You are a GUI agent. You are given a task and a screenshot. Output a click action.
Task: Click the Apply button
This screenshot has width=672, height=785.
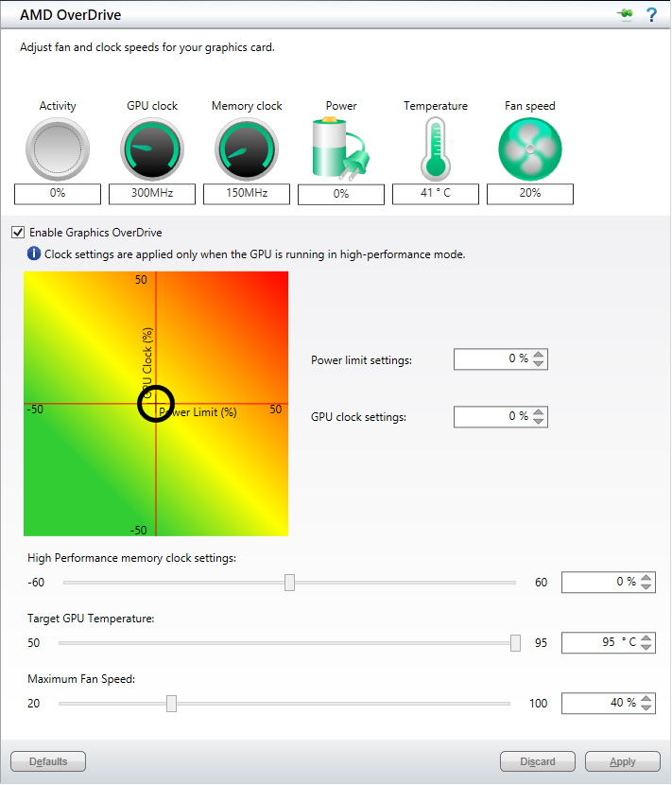(623, 761)
